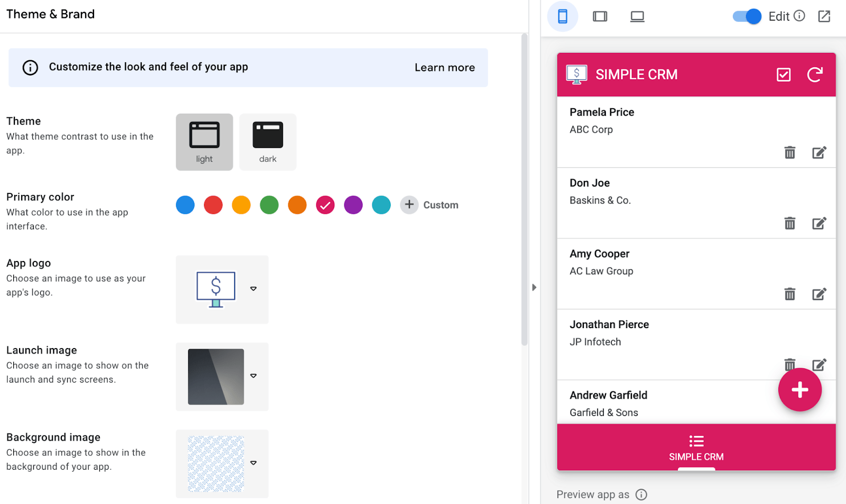
Task: Open the App logo image dropdown
Action: pyautogui.click(x=253, y=289)
